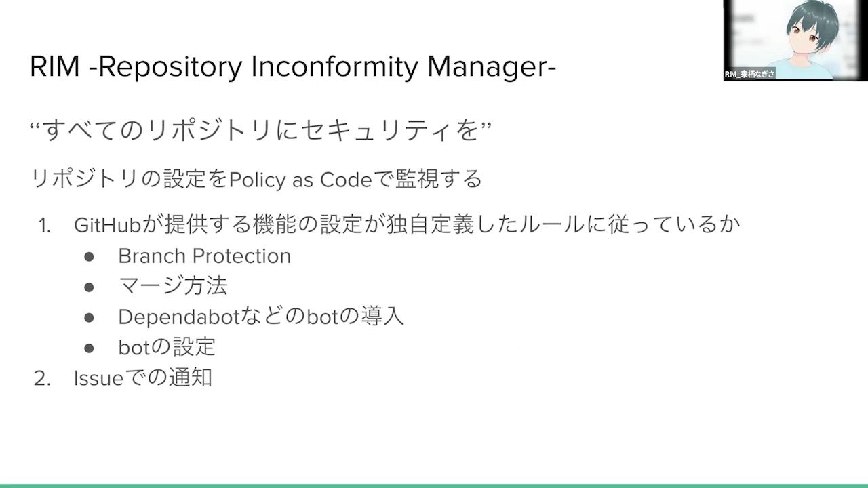The height and width of the screenshot is (488, 868).
Task: Click the bullet dot beside 'Dependabot' line
Action: [89, 317]
